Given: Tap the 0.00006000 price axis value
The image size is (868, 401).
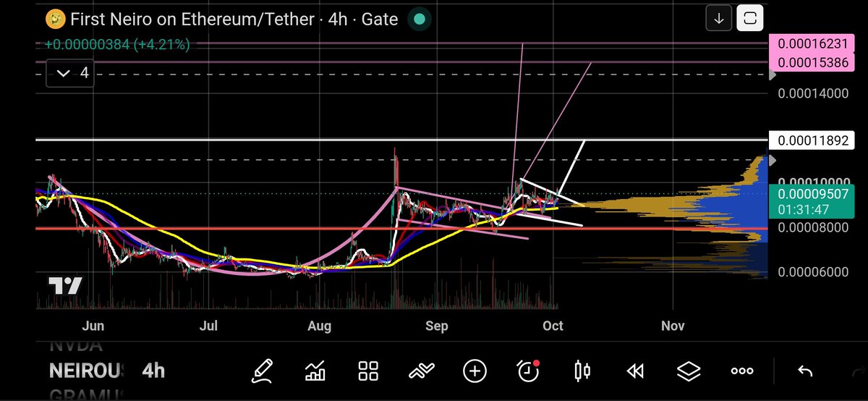Looking at the screenshot, I should pos(812,272).
